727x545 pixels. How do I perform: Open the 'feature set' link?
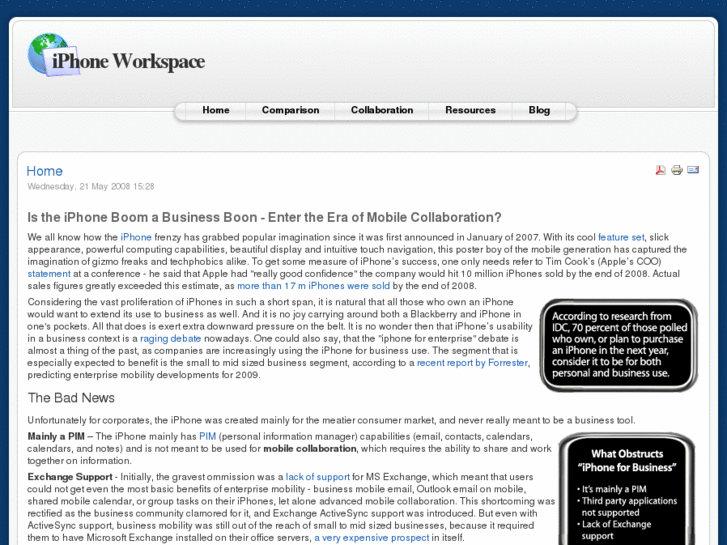(621, 237)
